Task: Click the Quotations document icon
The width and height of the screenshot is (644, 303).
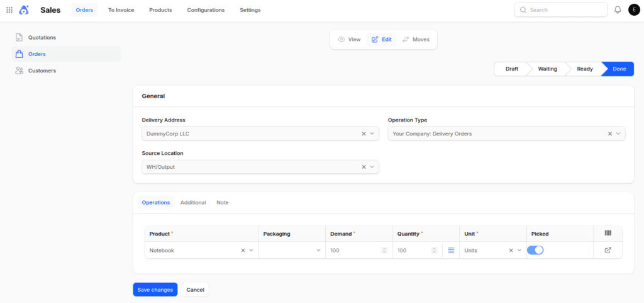Action: pos(19,37)
